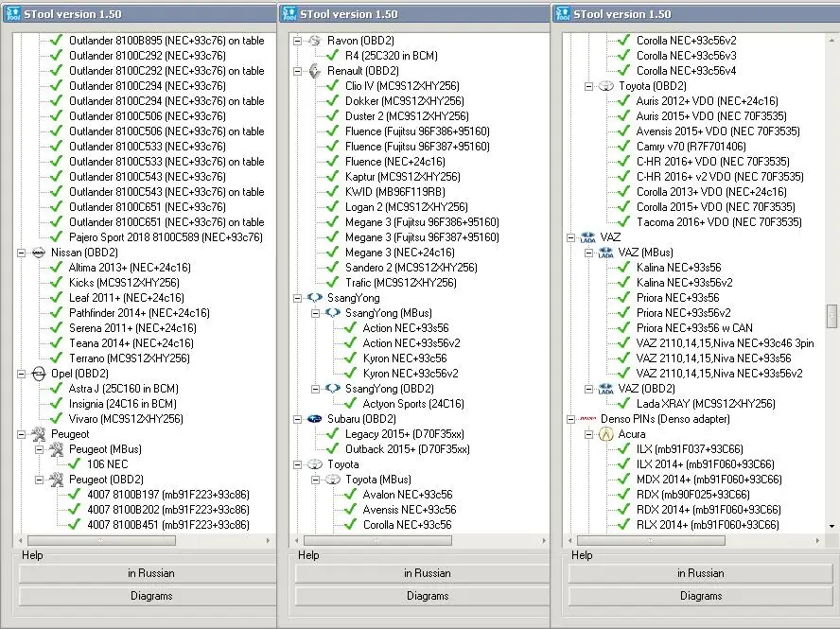Collapse the Ravon (OBD2) branch
The height and width of the screenshot is (629, 840).
tap(298, 41)
